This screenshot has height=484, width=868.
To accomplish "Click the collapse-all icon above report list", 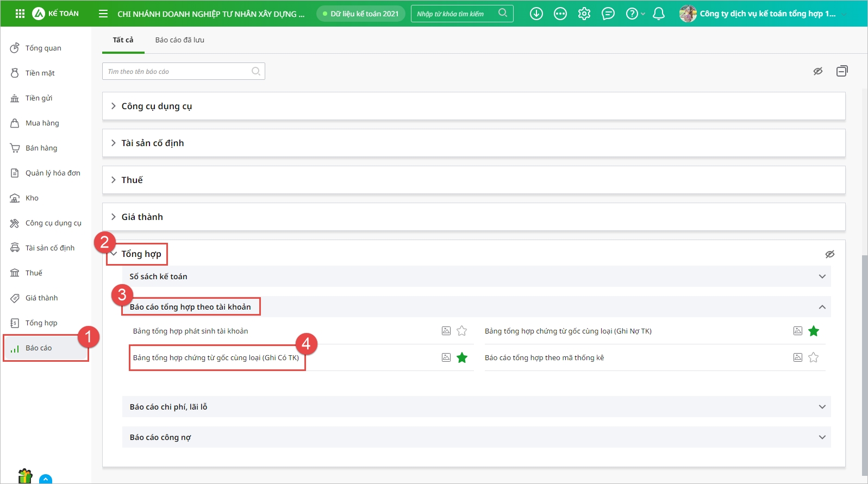I will click(841, 71).
